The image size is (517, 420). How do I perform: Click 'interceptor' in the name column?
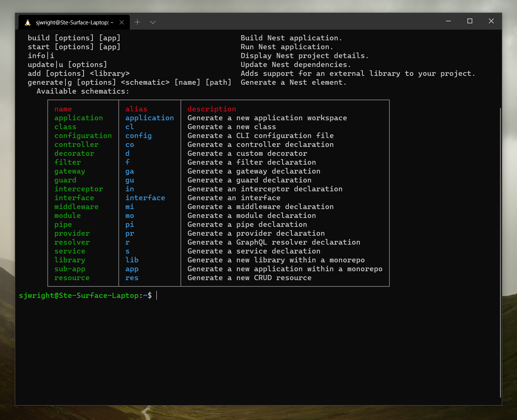79,189
